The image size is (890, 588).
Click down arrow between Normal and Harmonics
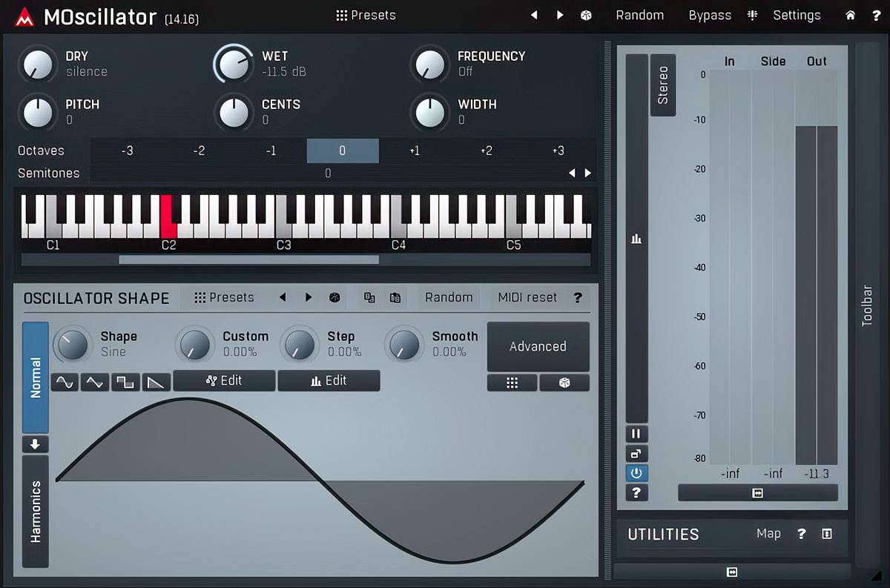pos(36,444)
